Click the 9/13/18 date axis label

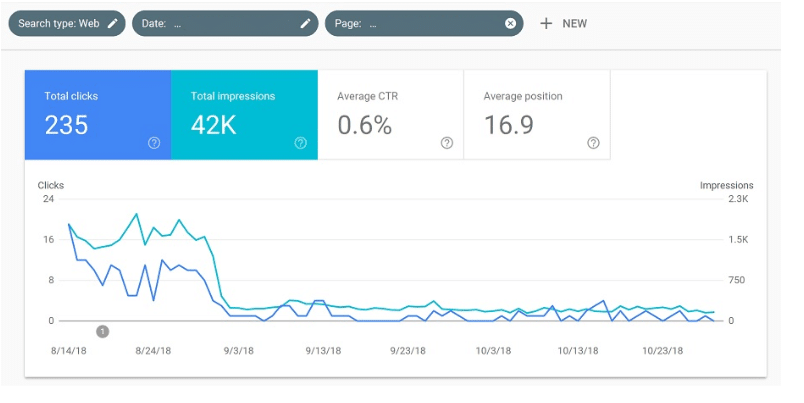tap(323, 351)
